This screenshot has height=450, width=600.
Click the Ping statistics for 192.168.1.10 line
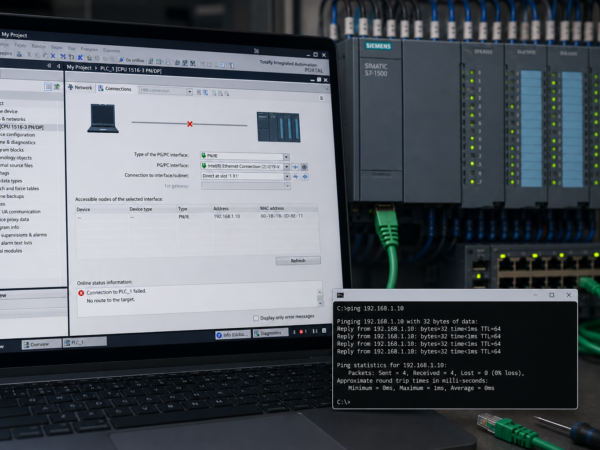click(391, 365)
